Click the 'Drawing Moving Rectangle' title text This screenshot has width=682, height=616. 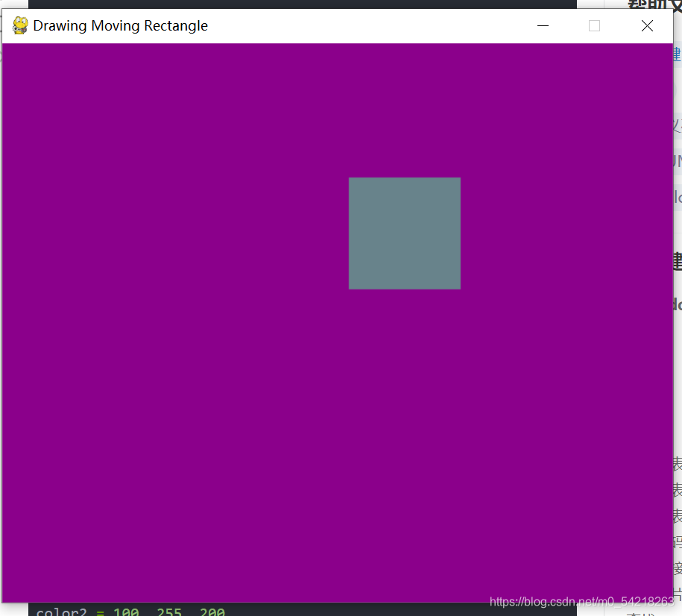(x=121, y=25)
